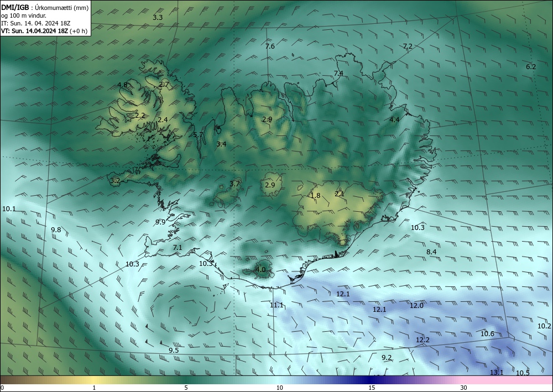Click the 11.1 value south of the coast
Viewport: 553px width, 392px height.
276,305
